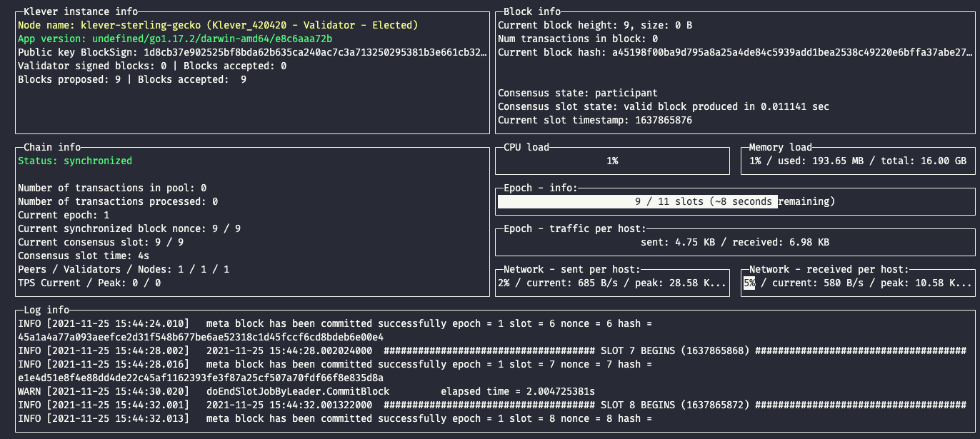The image size is (980, 439).
Task: Click the Current slot timestamp line
Action: coord(594,120)
